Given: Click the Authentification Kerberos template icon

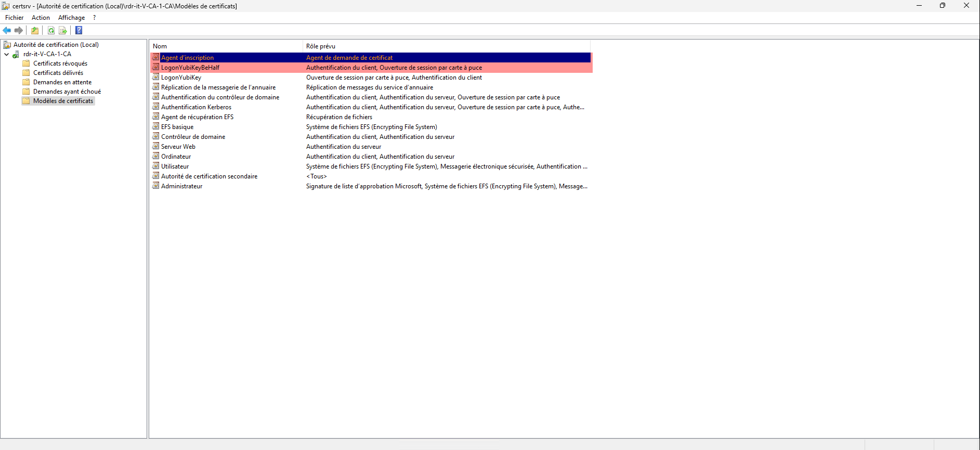Looking at the screenshot, I should 155,107.
